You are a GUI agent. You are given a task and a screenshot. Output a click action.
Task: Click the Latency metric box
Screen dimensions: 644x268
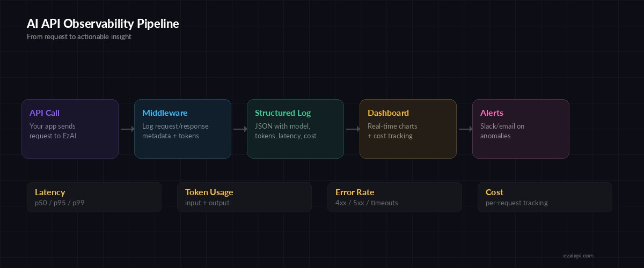(94, 197)
